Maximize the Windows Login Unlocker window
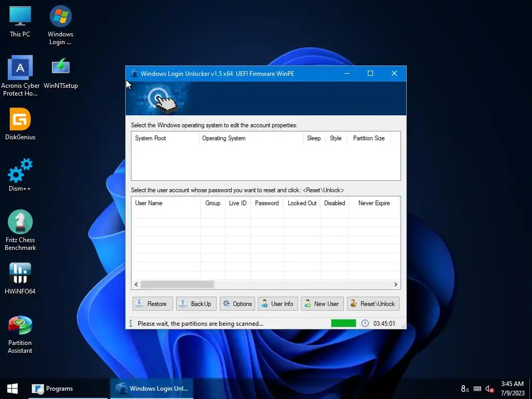Screen dimensions: 532x399 pyautogui.click(x=370, y=73)
